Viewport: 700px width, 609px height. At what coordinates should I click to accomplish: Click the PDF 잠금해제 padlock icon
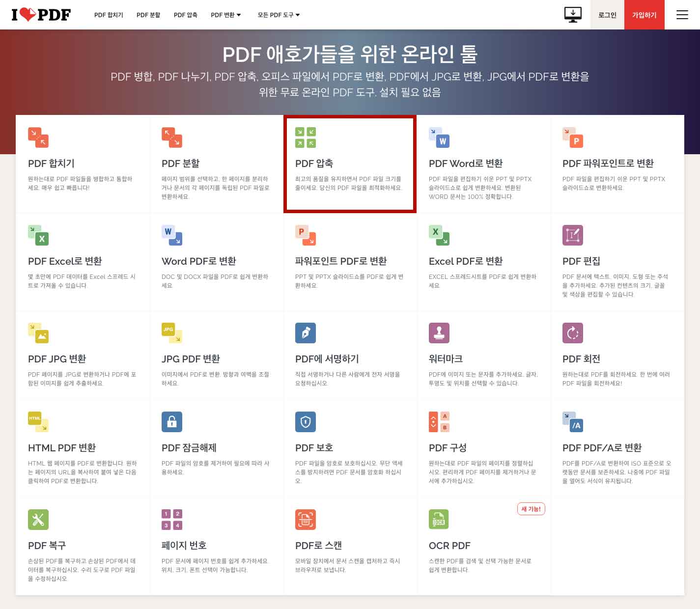(171, 421)
